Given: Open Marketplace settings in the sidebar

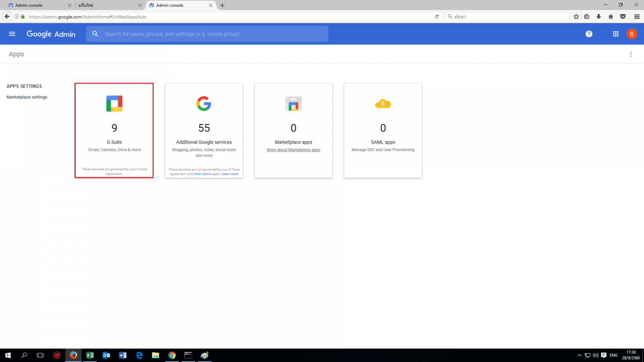Looking at the screenshot, I should click(27, 97).
